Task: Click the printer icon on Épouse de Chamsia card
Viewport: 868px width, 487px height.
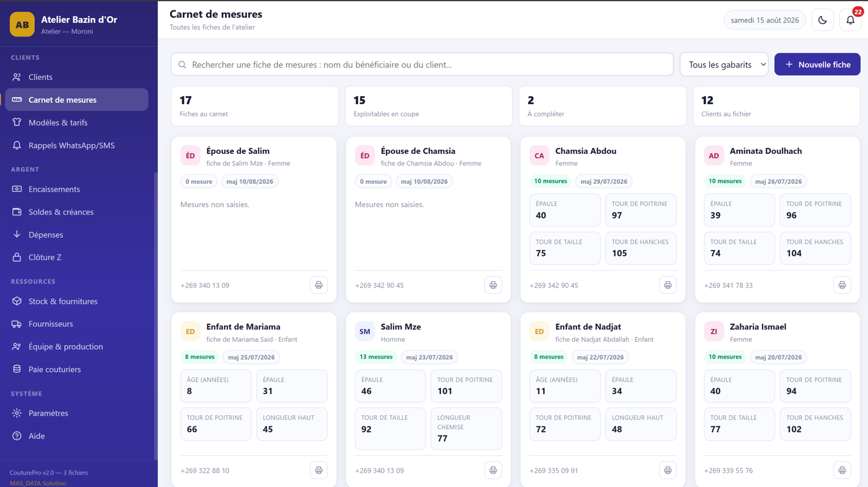Action: coord(493,285)
